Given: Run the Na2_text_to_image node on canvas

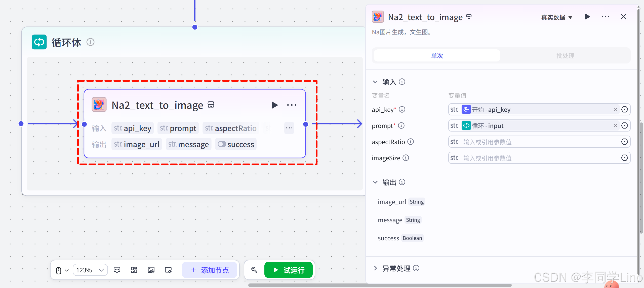Looking at the screenshot, I should point(274,105).
